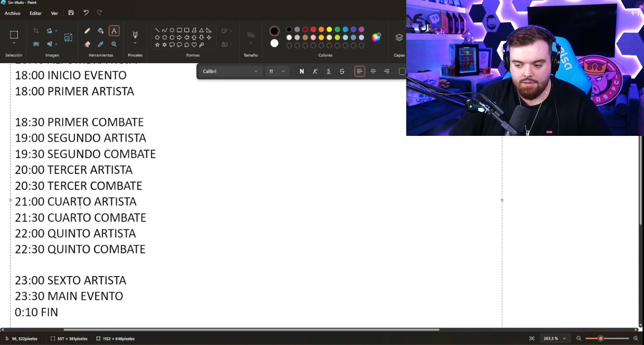Toggle italic text formatting
Image resolution: width=644 pixels, height=345 pixels.
click(x=315, y=71)
